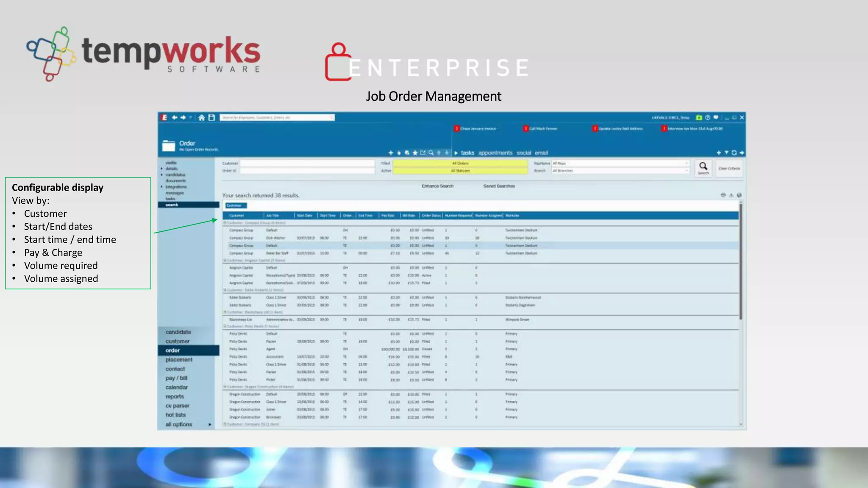
Task: Open the Branch 'All Branches' dropdown
Action: 620,171
